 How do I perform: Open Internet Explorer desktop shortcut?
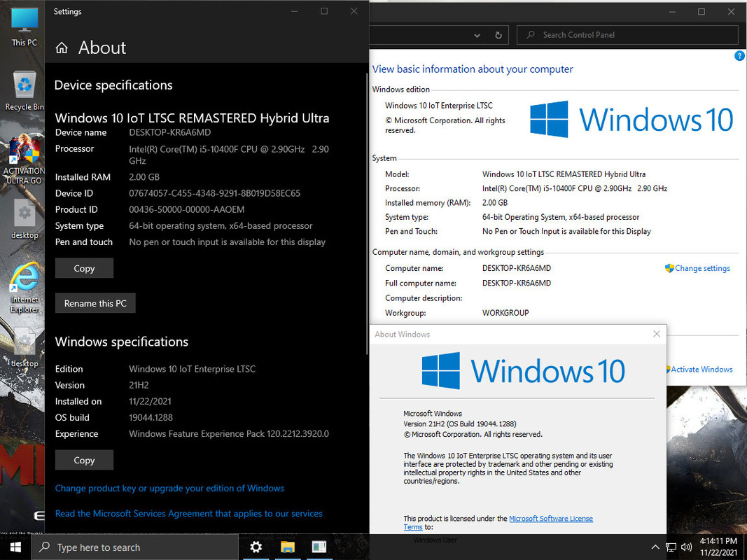tap(25, 287)
